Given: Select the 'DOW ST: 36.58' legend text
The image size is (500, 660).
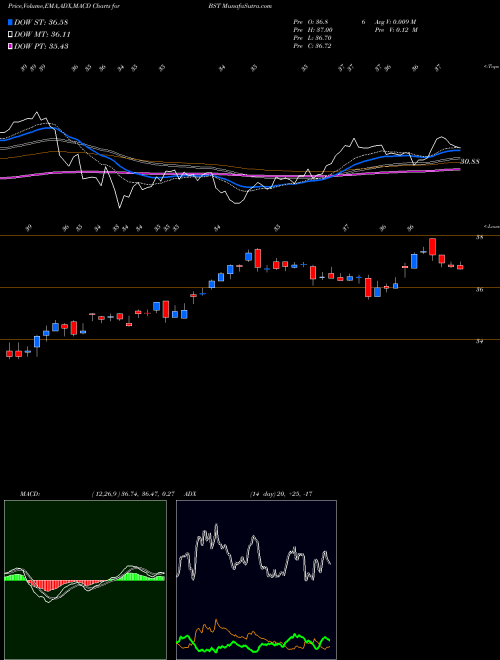Looking at the screenshot, I should (41, 22).
